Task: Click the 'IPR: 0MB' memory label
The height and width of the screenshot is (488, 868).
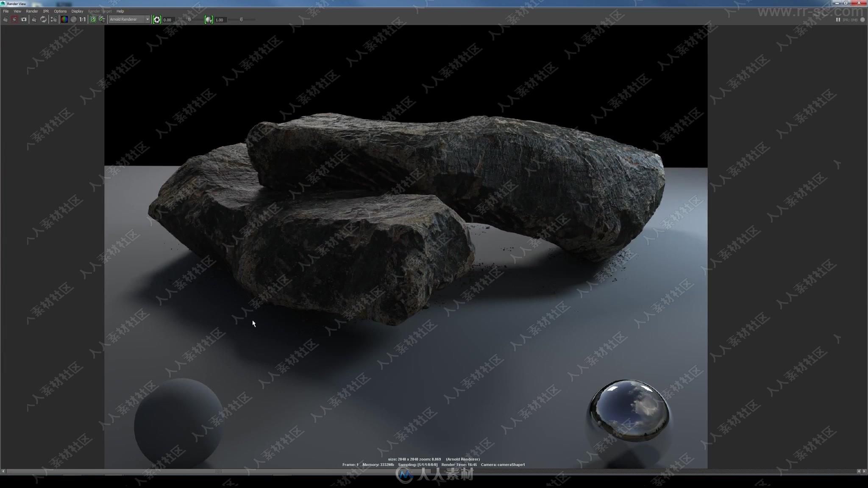Action: [x=850, y=20]
